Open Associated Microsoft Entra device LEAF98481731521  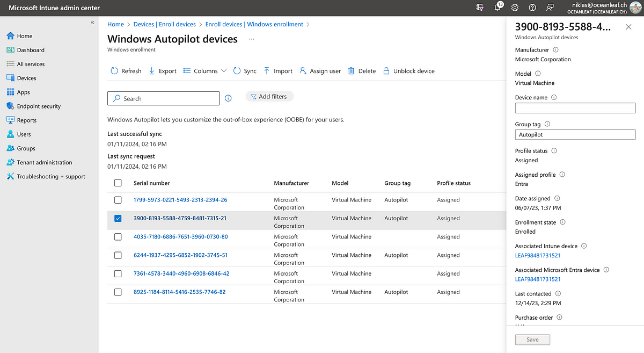538,279
